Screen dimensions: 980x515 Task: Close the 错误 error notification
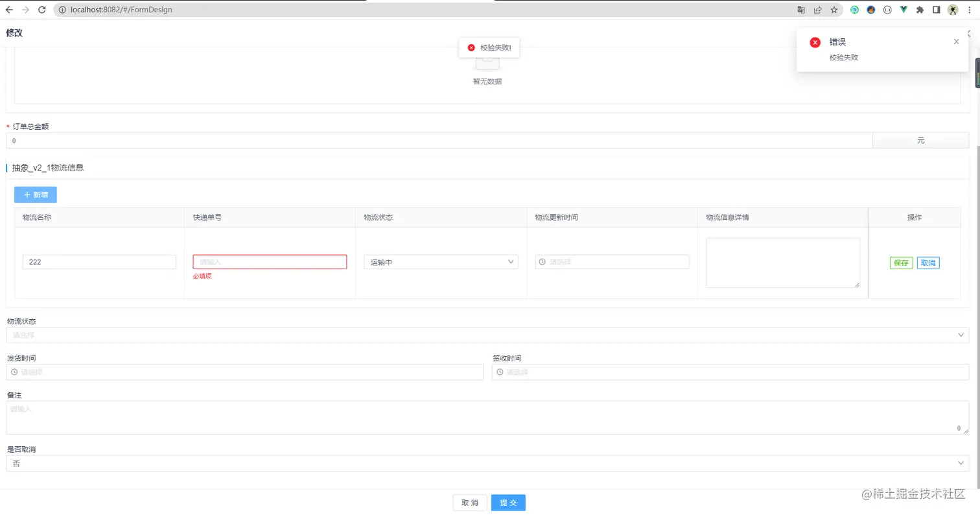(956, 42)
